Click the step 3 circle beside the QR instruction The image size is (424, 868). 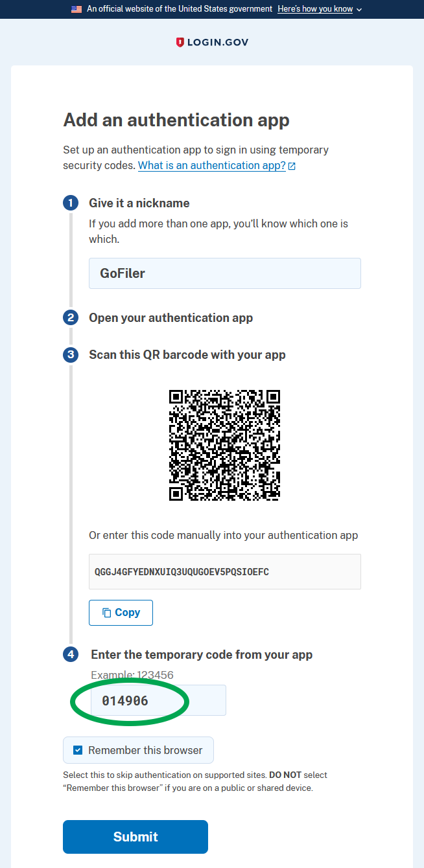pyautogui.click(x=70, y=355)
